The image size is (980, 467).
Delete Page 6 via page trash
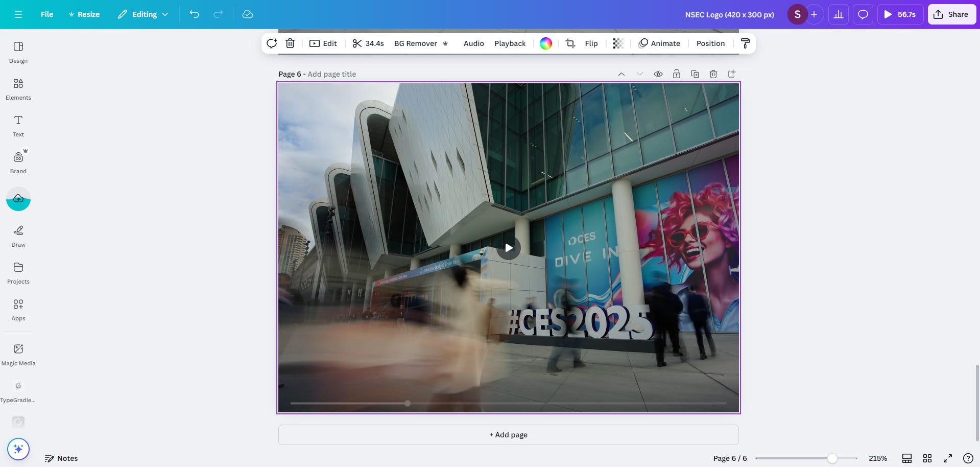(x=713, y=74)
